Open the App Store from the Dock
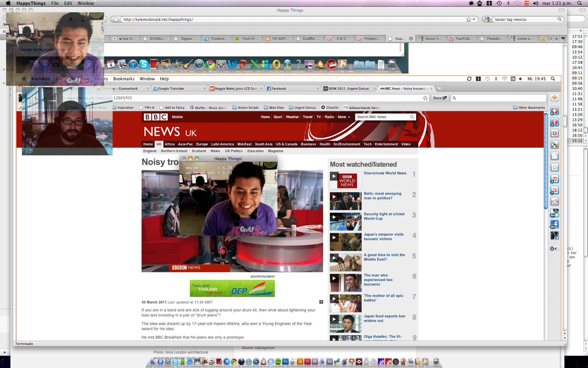Viewport: 588px width, 368px height. [x=160, y=362]
